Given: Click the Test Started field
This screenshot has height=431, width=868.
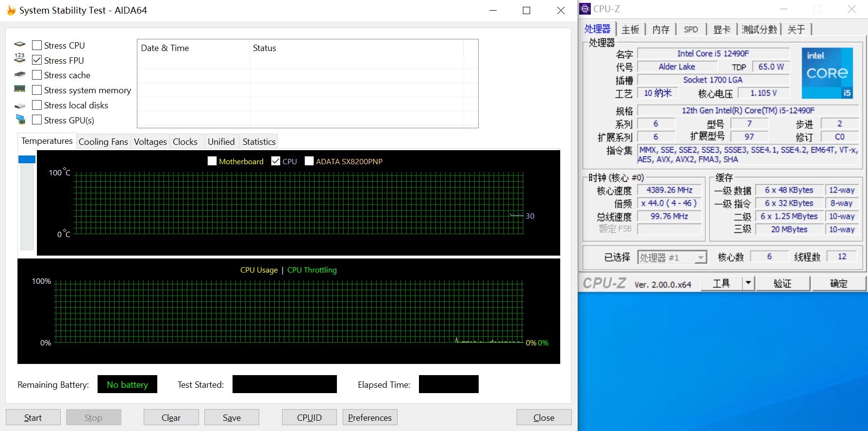Looking at the screenshot, I should click(x=284, y=384).
